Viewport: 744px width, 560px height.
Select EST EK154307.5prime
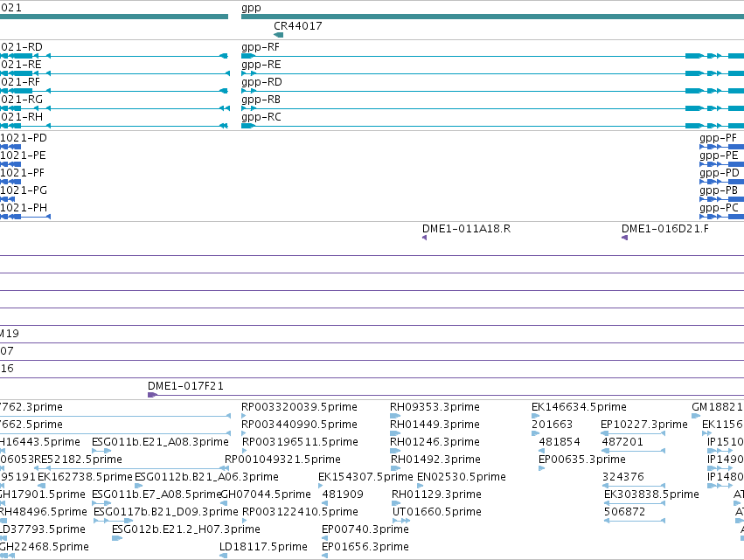pyautogui.click(x=365, y=477)
